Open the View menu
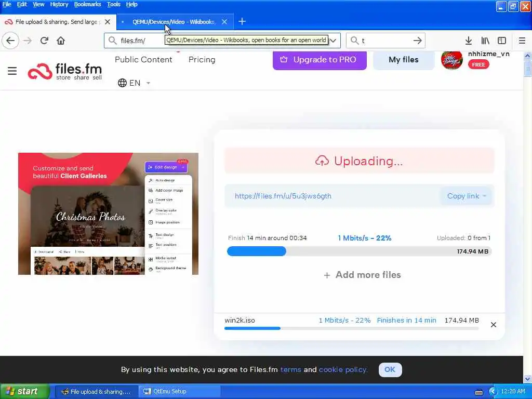 pyautogui.click(x=38, y=4)
